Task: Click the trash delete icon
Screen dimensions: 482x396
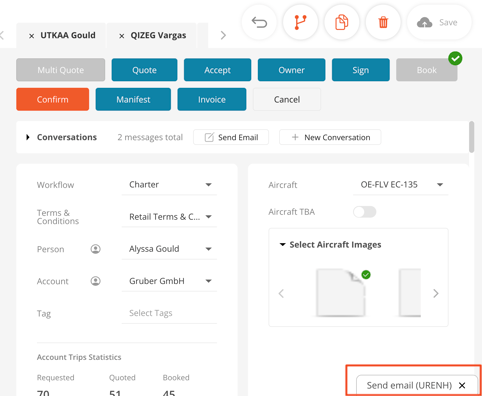Action: click(x=383, y=23)
